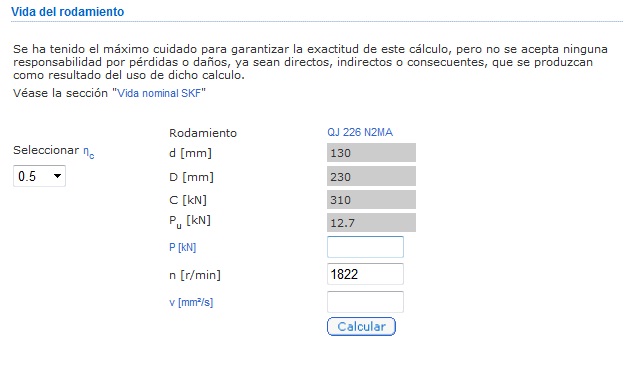Click the Vida del rodamiento heading
The height and width of the screenshot is (366, 644).
67,12
